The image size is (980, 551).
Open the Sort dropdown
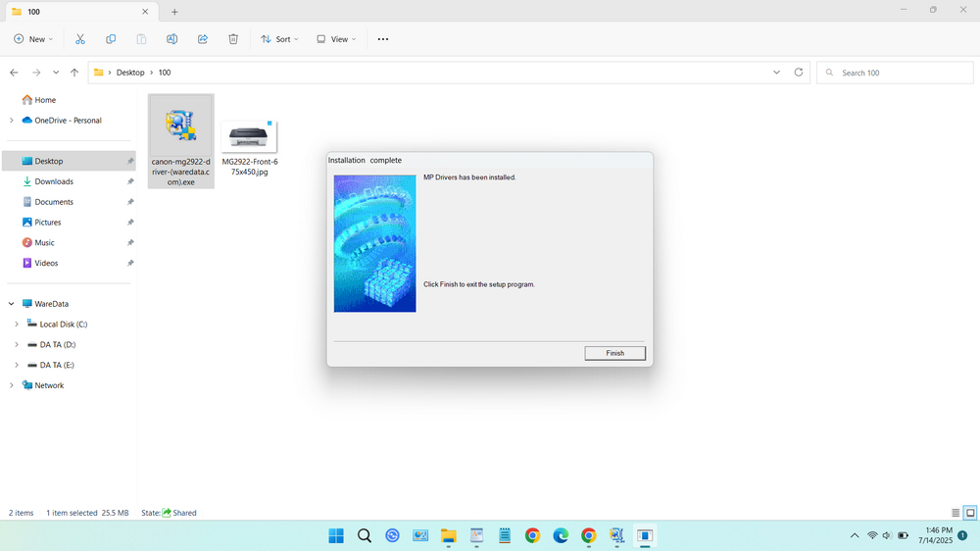point(279,39)
